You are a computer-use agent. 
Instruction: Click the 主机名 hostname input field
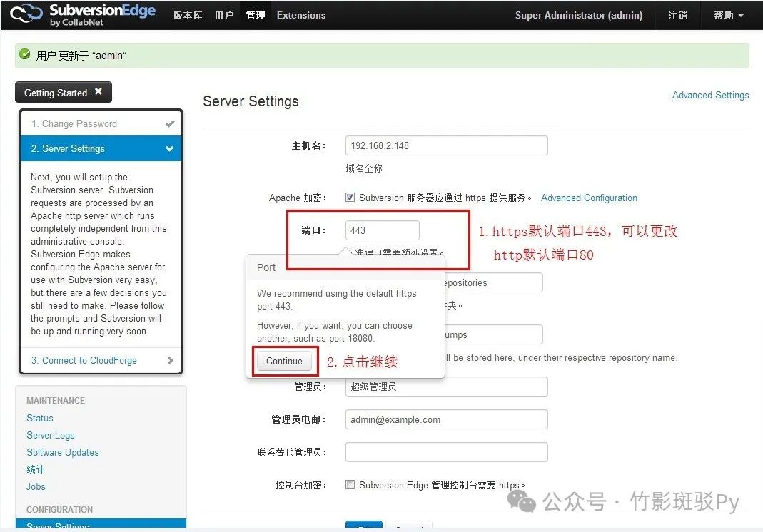[x=446, y=146]
